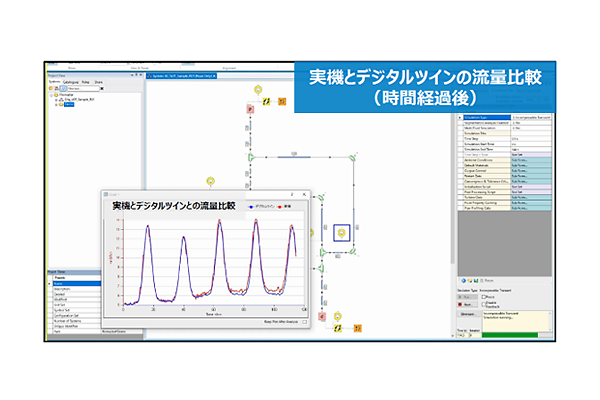Tick the Disable Feedback checkbox
The image size is (600, 400).
[x=483, y=304]
